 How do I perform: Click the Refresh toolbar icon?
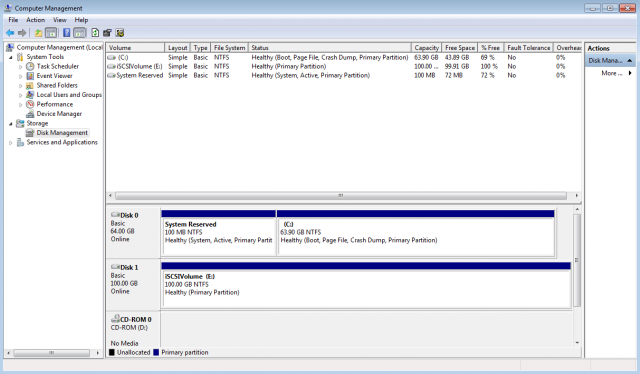[x=95, y=33]
